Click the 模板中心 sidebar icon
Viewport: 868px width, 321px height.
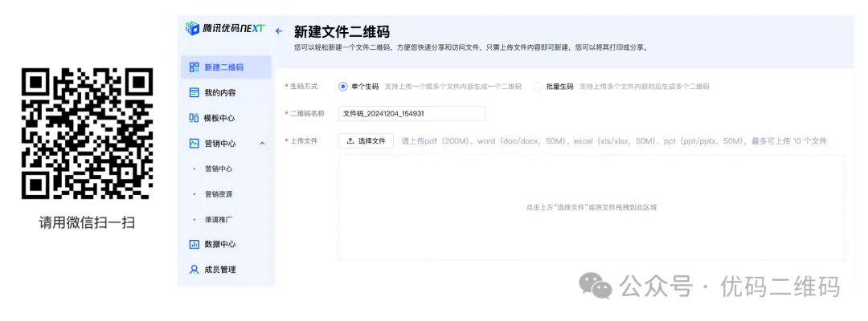tap(194, 118)
